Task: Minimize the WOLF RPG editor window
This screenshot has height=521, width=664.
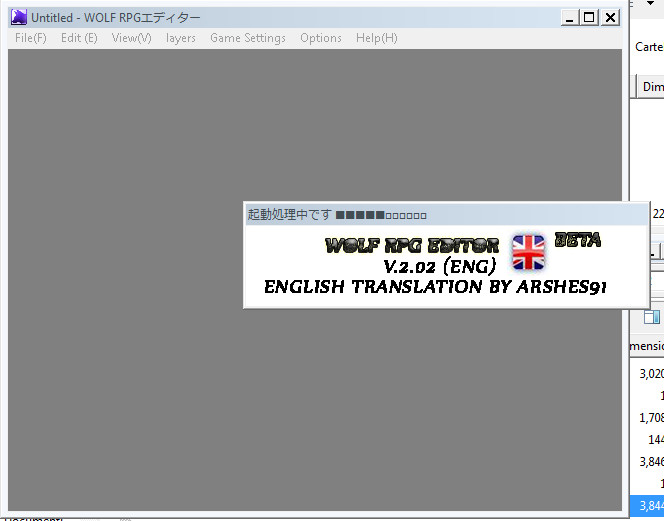Action: (570, 18)
